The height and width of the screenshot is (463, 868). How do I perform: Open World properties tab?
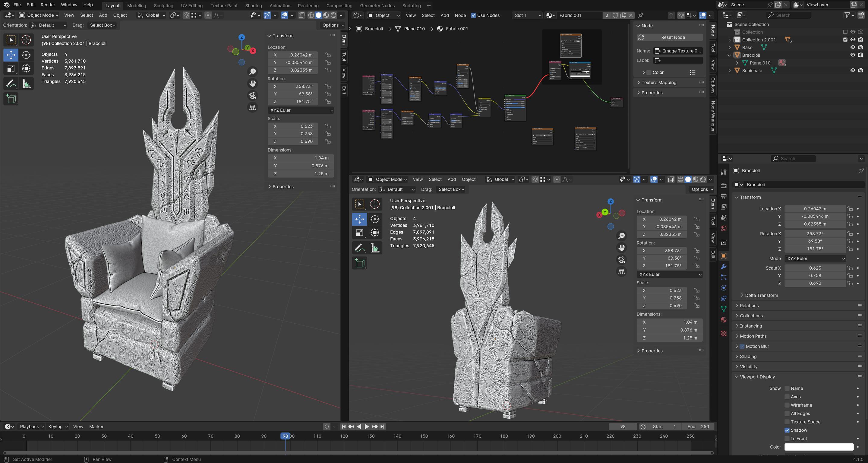pos(723,228)
